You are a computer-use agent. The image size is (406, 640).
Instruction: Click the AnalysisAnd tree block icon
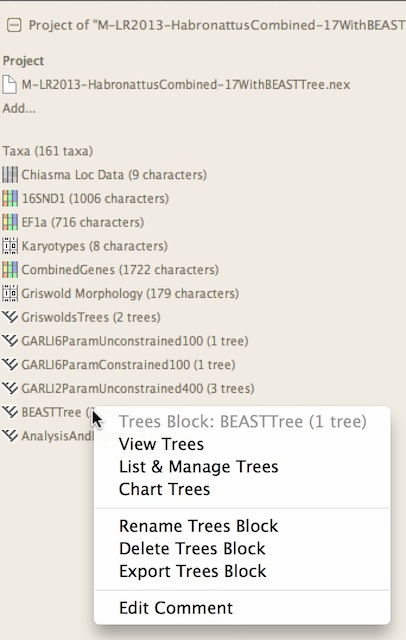point(10,435)
